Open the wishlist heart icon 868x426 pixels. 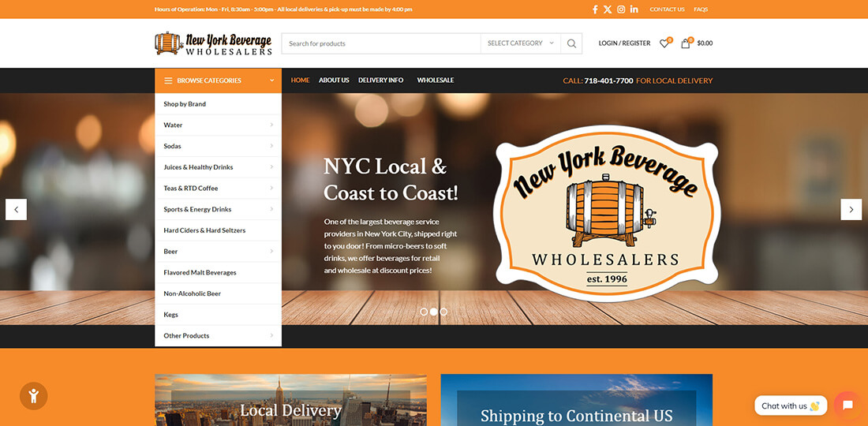[664, 43]
